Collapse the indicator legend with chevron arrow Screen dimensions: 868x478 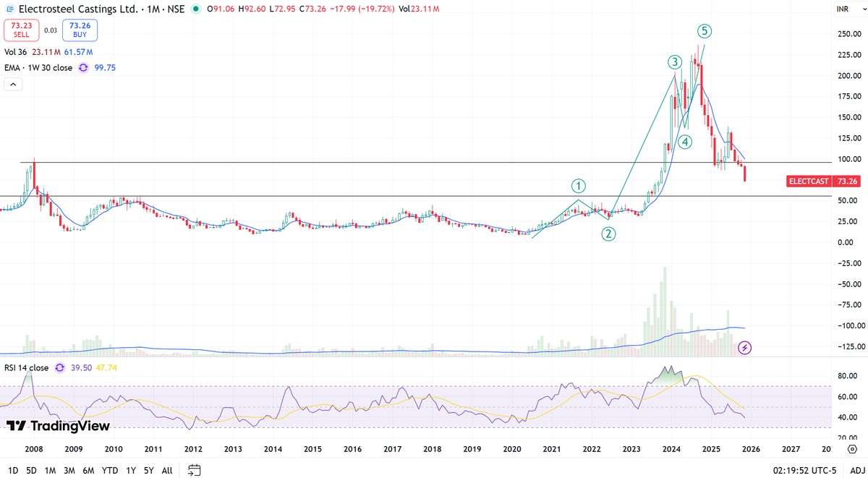coord(12,84)
